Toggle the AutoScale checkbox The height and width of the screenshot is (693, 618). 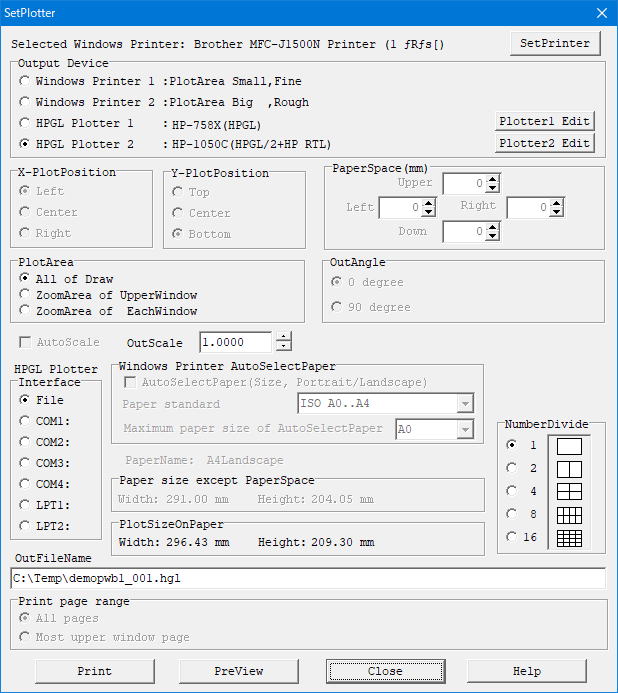[x=25, y=342]
